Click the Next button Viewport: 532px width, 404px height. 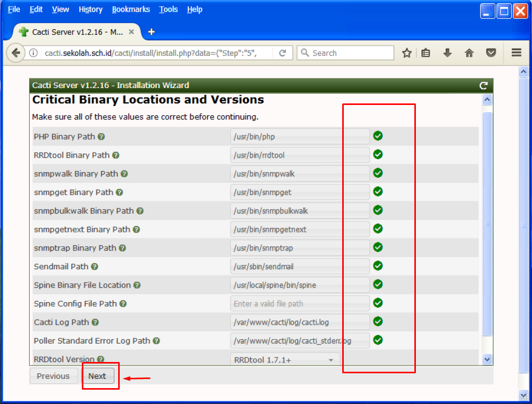click(x=97, y=376)
